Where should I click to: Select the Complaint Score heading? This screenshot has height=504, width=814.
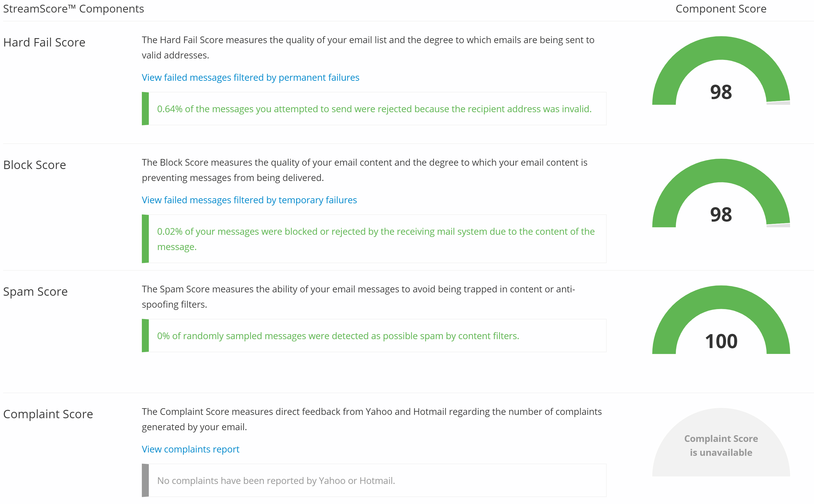point(48,414)
